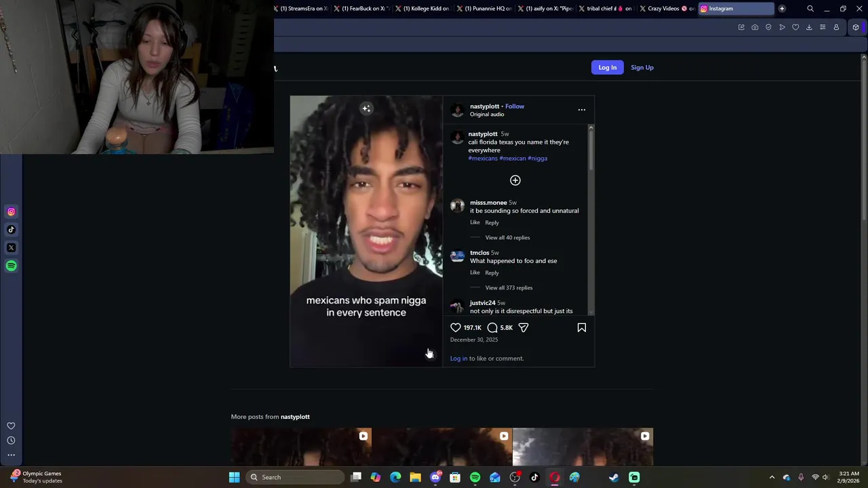Switch to the tribal chief tab
The height and width of the screenshot is (488, 868).
(607, 9)
